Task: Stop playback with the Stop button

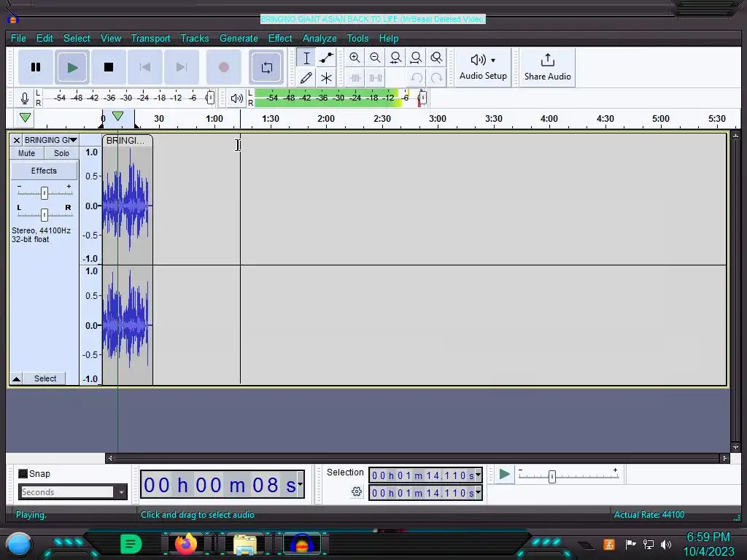Action: pos(109,67)
